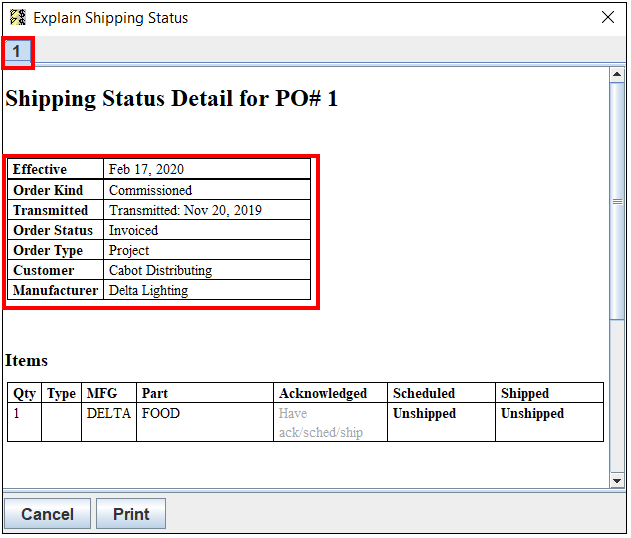Screen dimensions: 631x538
Task: Click the value 'Invoiced'
Action: 134,231
